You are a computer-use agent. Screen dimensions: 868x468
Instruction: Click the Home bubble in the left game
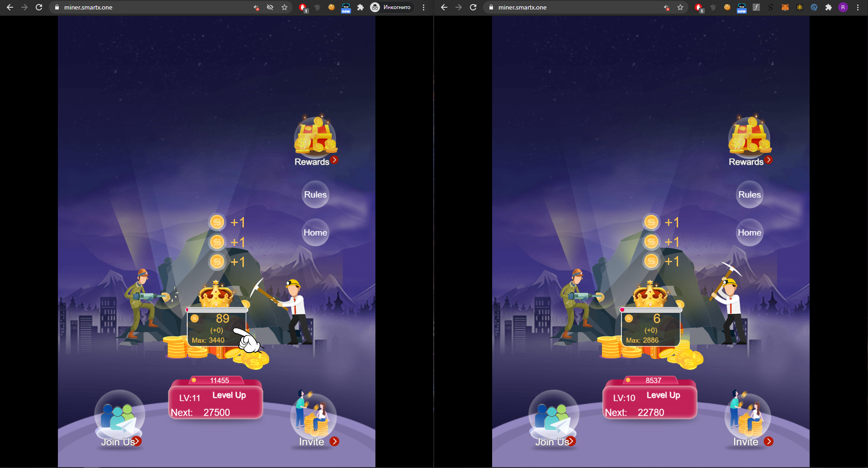(315, 232)
